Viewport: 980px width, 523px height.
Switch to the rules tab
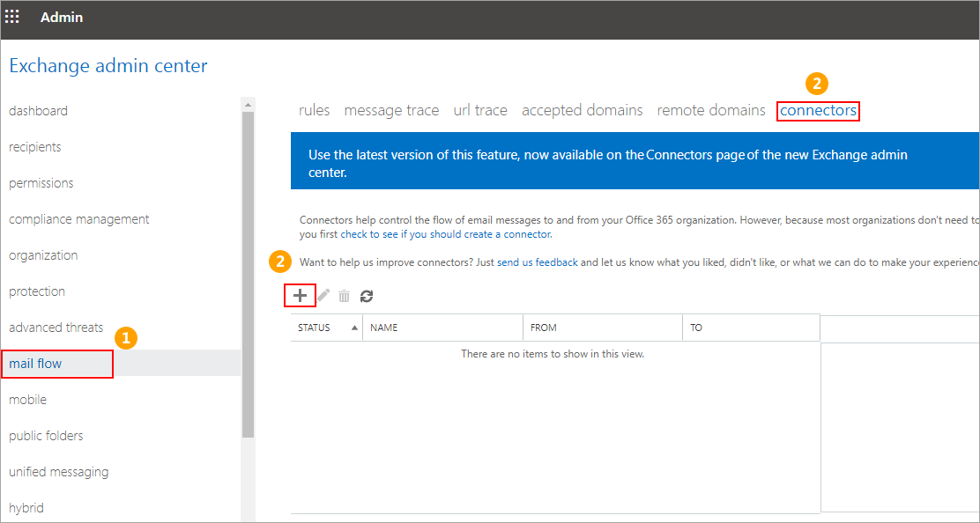[314, 110]
